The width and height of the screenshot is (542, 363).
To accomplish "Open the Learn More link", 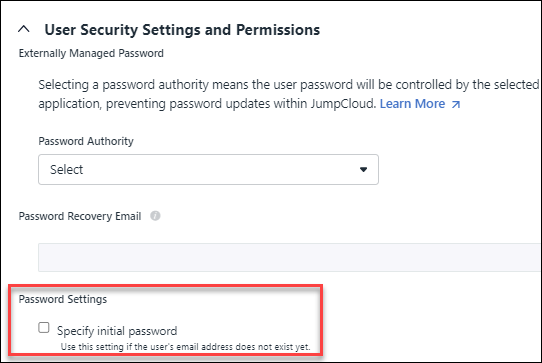I will [x=412, y=104].
